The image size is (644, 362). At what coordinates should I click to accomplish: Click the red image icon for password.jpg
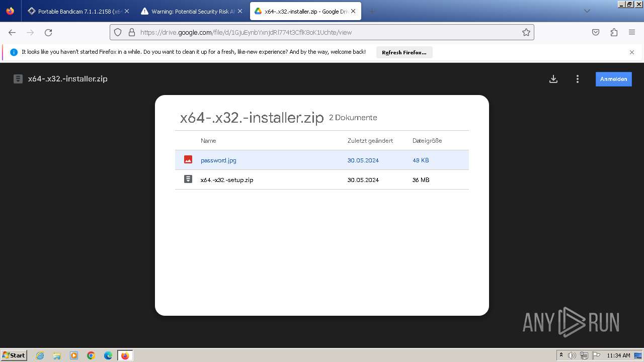tap(188, 160)
